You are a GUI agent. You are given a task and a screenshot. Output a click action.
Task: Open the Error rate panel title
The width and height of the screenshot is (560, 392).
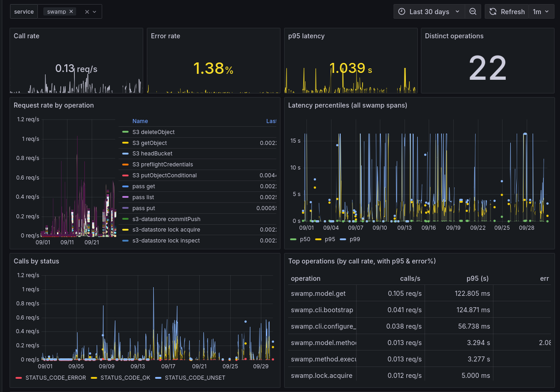click(x=166, y=36)
